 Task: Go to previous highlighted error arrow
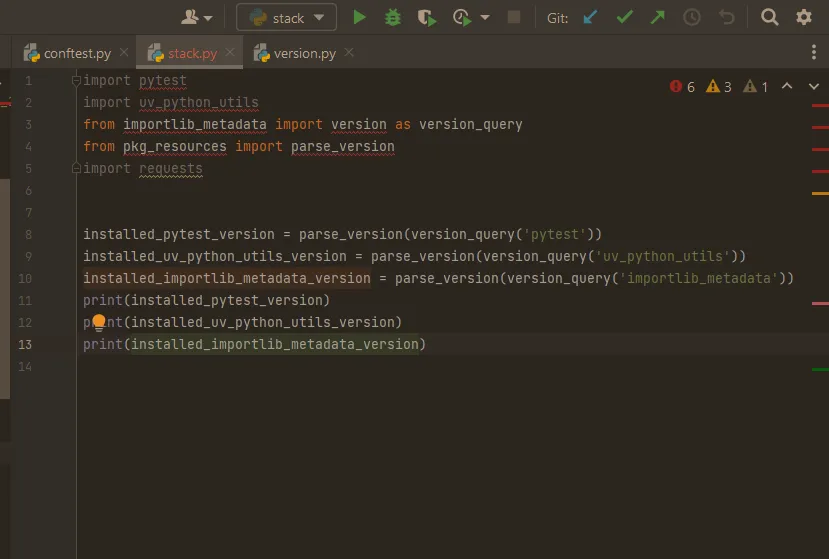pyautogui.click(x=787, y=86)
